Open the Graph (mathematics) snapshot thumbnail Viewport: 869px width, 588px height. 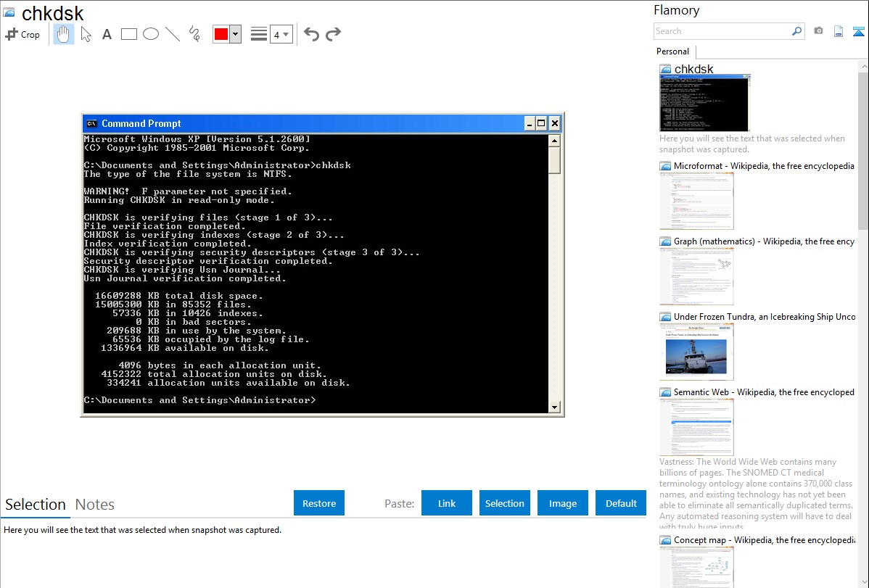tap(696, 276)
